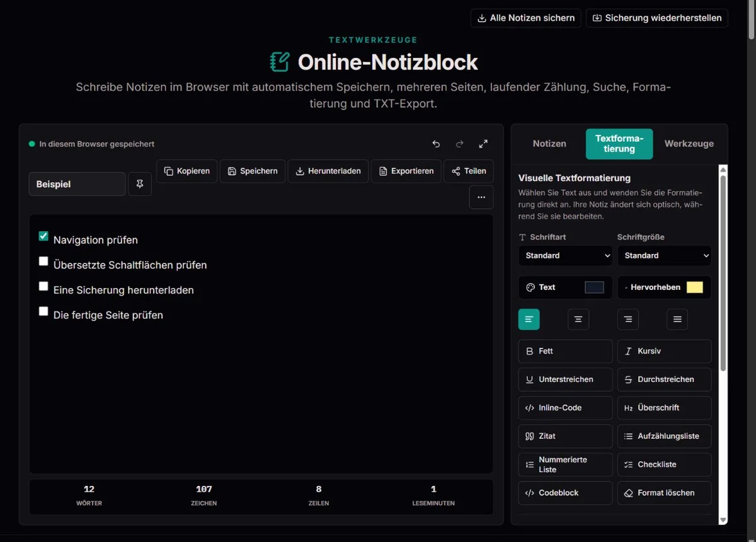The height and width of the screenshot is (542, 756).
Task: Check Die fertige Seite prüfen item
Action: [43, 311]
